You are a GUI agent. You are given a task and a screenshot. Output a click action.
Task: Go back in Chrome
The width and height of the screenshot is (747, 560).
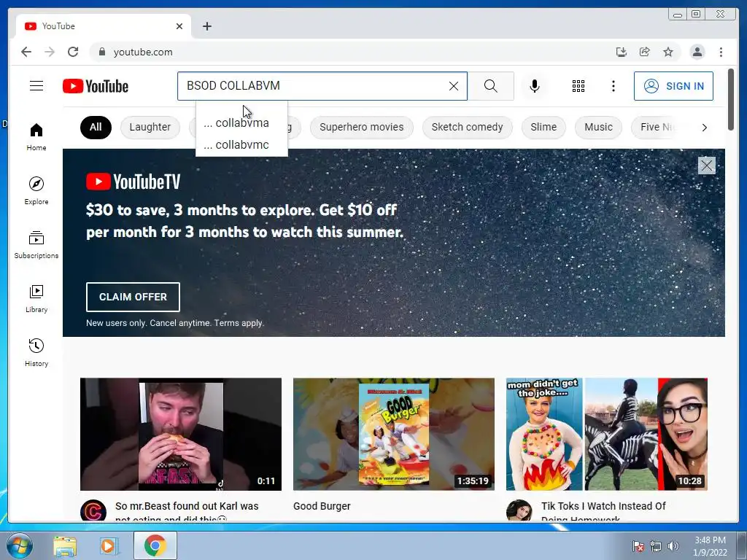pyautogui.click(x=26, y=52)
